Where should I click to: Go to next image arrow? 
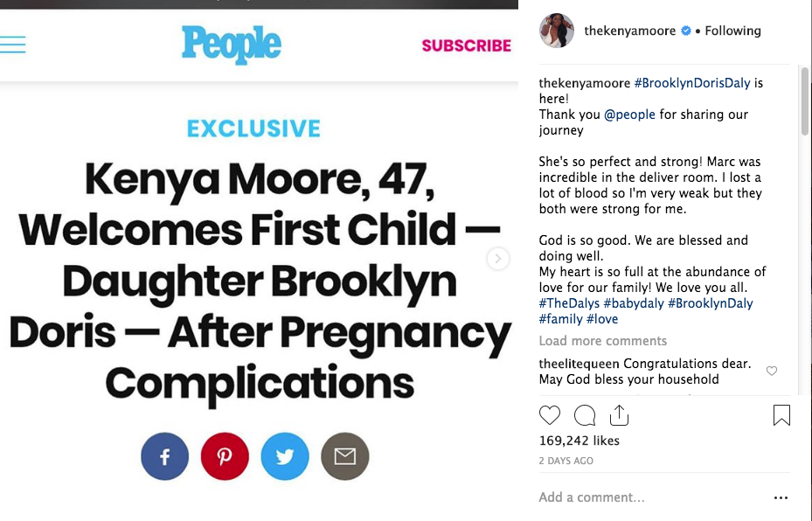click(498, 259)
